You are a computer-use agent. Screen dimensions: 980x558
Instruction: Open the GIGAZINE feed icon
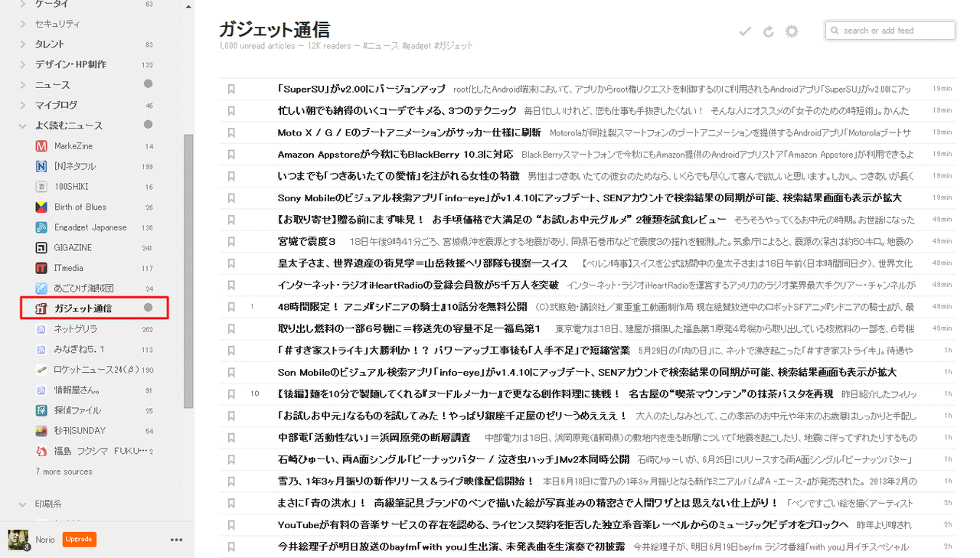tap(41, 248)
